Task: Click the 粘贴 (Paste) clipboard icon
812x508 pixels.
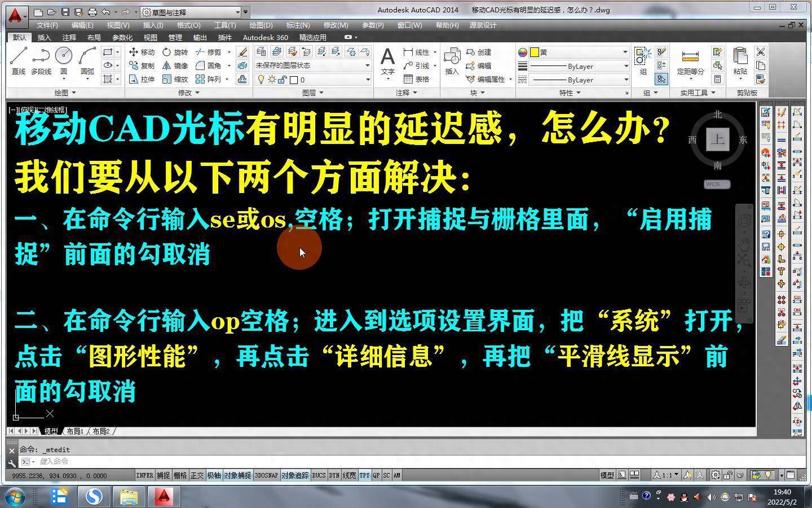Action: tap(740, 61)
